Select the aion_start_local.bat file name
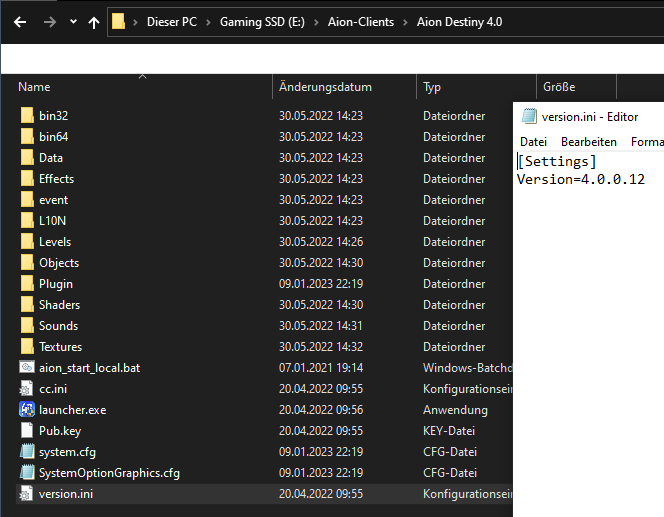Viewport: 664px width, 517px height. 89,368
